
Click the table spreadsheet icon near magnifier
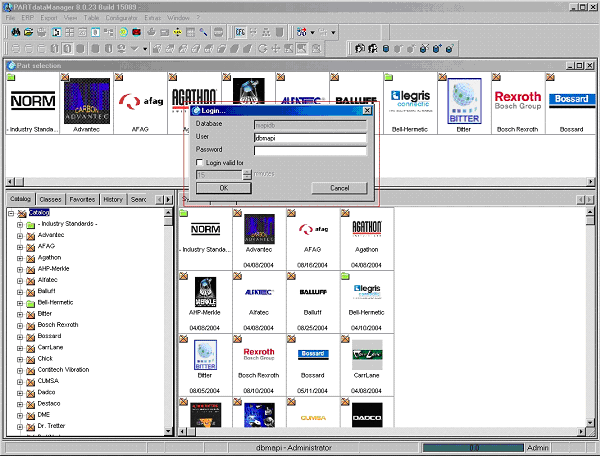[190, 32]
